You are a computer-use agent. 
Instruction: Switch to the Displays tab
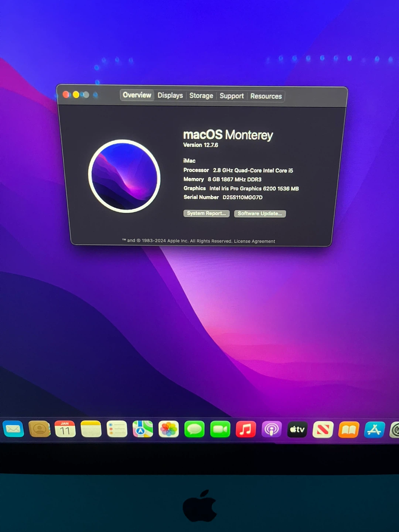point(170,95)
